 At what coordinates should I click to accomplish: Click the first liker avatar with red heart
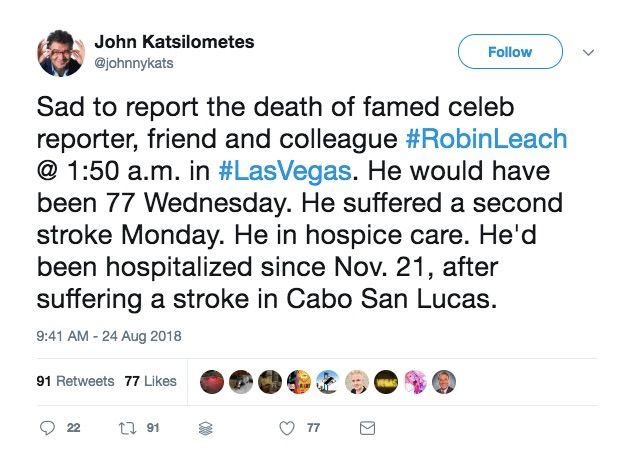pos(213,381)
